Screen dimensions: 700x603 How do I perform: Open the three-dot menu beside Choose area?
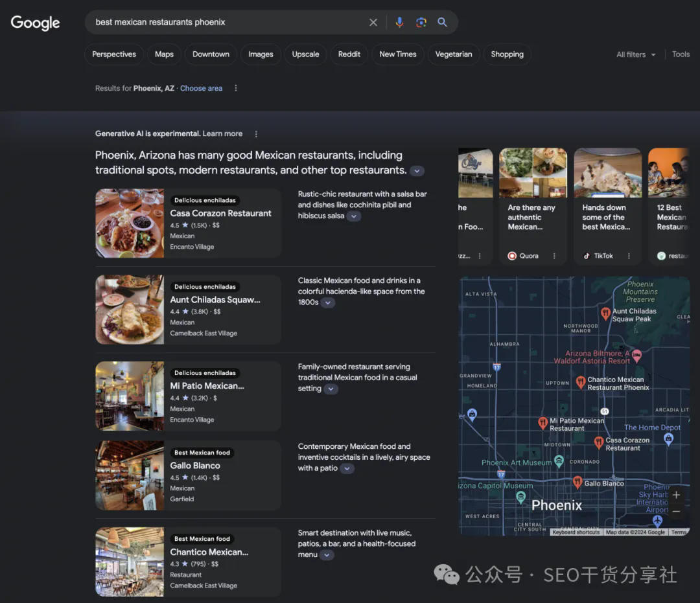pos(236,88)
